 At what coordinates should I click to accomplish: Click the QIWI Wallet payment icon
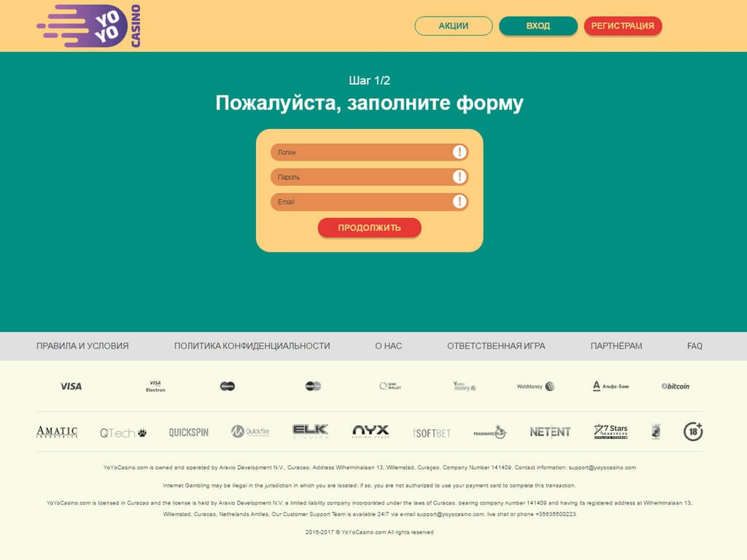(392, 386)
